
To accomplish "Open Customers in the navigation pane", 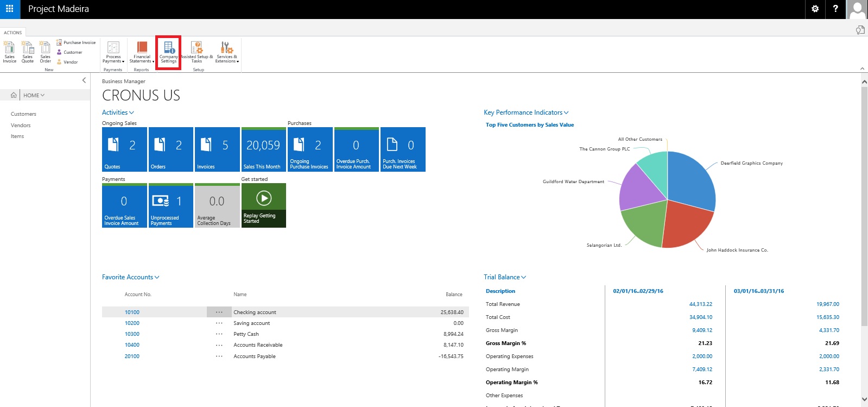I will (x=23, y=114).
